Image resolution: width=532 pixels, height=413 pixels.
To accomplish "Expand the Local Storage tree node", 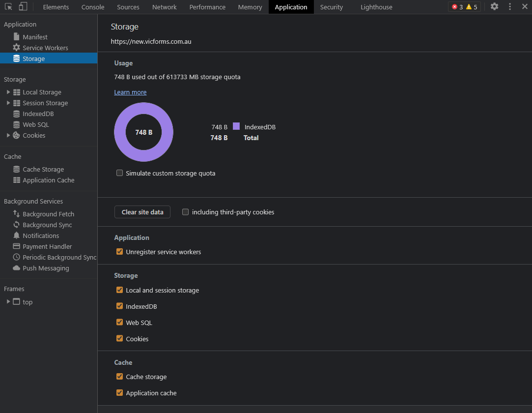I will click(8, 92).
